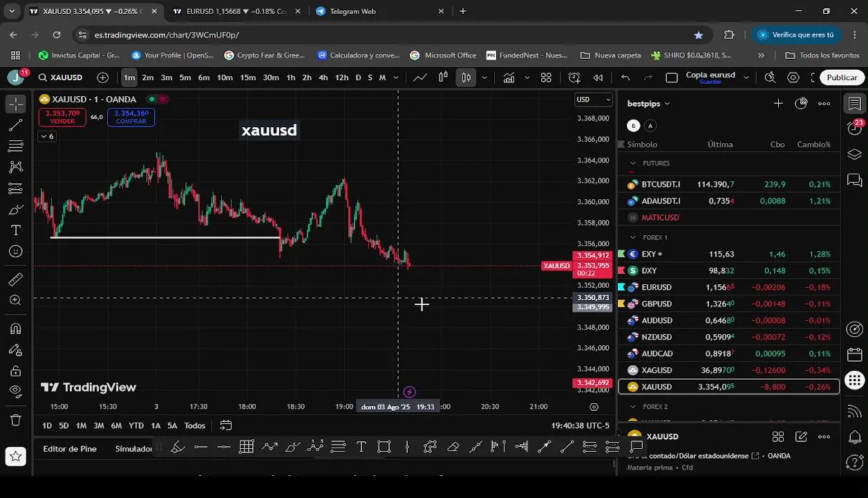868x498 pixels.
Task: Click the Publicar button
Action: point(842,77)
